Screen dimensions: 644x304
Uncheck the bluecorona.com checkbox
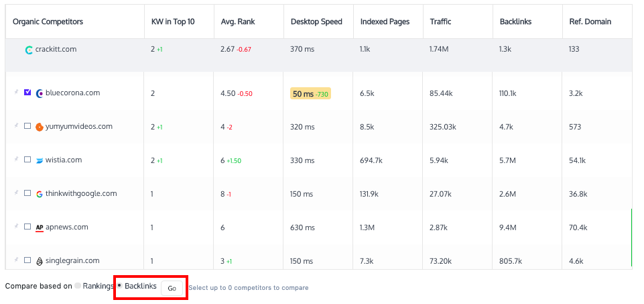coord(27,93)
